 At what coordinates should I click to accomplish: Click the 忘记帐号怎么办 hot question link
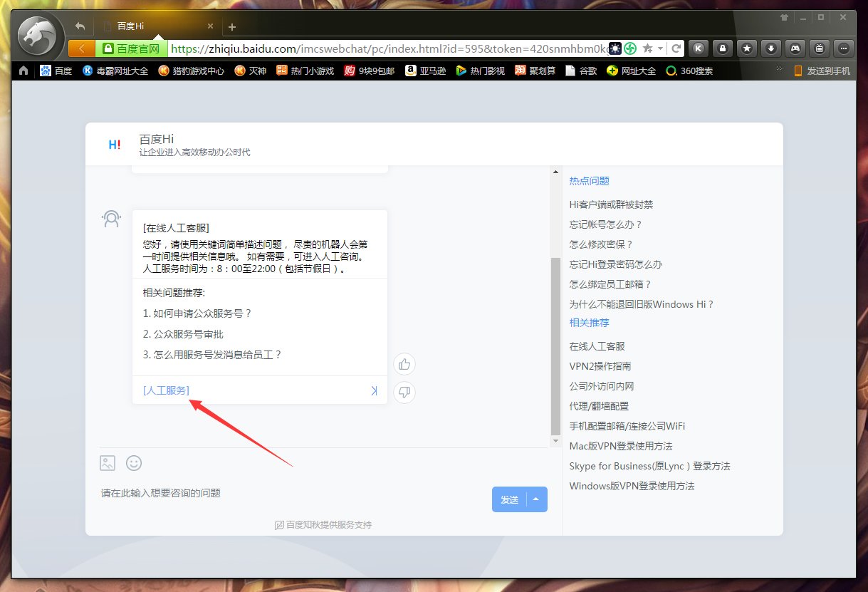(x=605, y=224)
